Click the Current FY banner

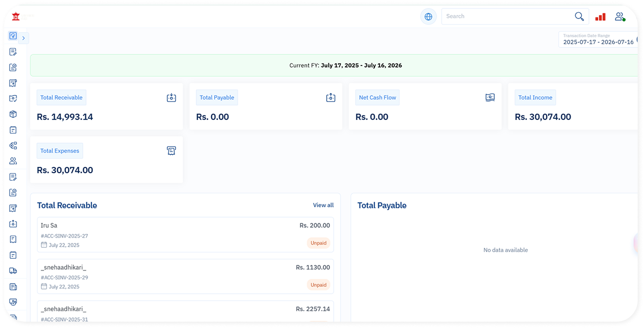coord(334,65)
